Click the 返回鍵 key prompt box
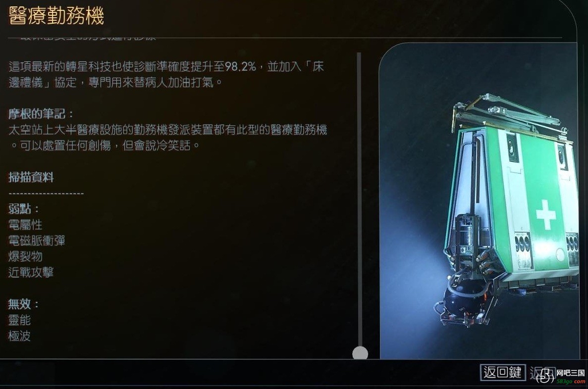588x389 pixels. pos(503,372)
